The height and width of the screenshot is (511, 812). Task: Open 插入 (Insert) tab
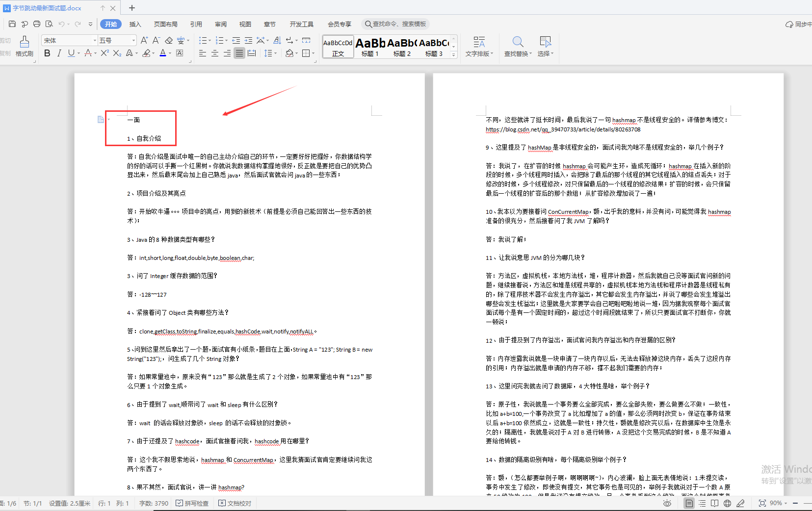point(135,24)
